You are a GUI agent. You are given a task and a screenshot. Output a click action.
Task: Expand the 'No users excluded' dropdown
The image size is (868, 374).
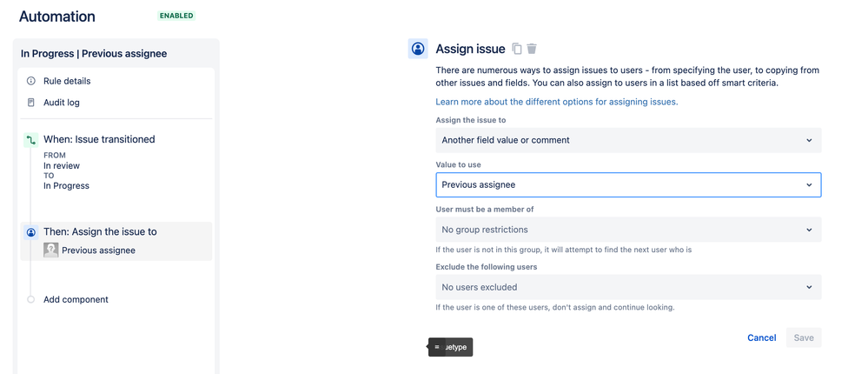tap(628, 287)
